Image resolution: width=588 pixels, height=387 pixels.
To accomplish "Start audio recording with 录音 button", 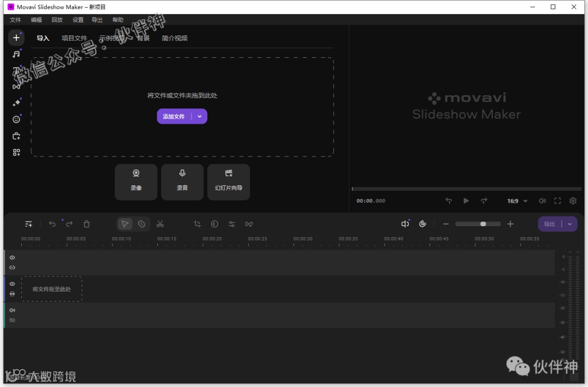I will coord(182,182).
